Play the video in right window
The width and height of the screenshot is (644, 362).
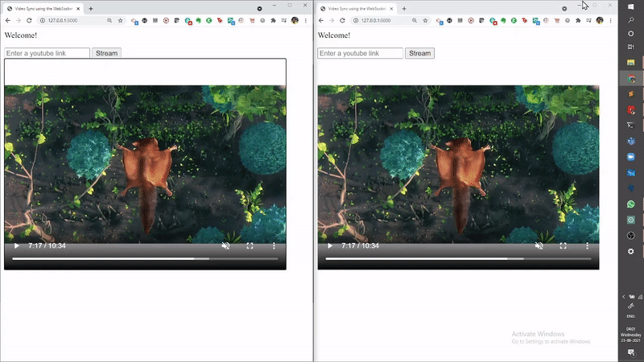330,246
